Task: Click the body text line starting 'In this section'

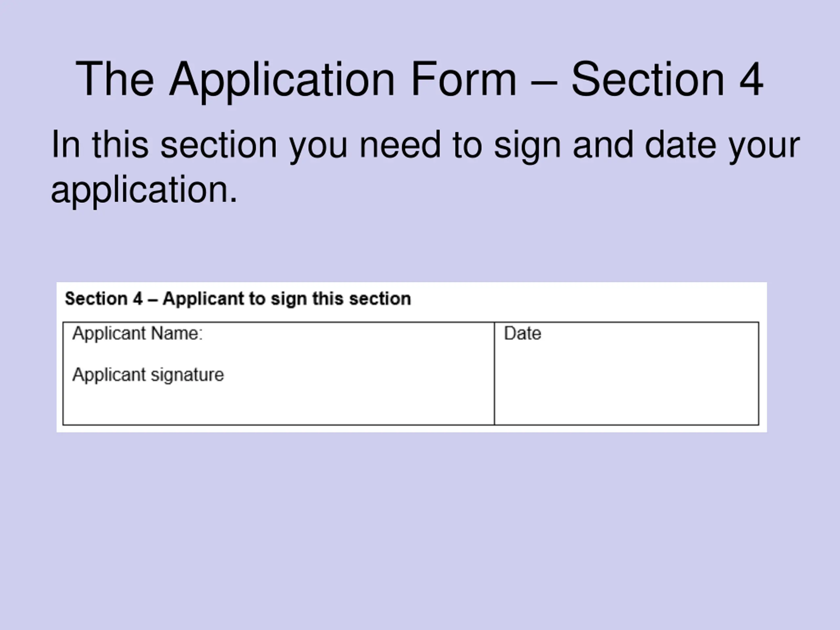Action: pos(425,145)
